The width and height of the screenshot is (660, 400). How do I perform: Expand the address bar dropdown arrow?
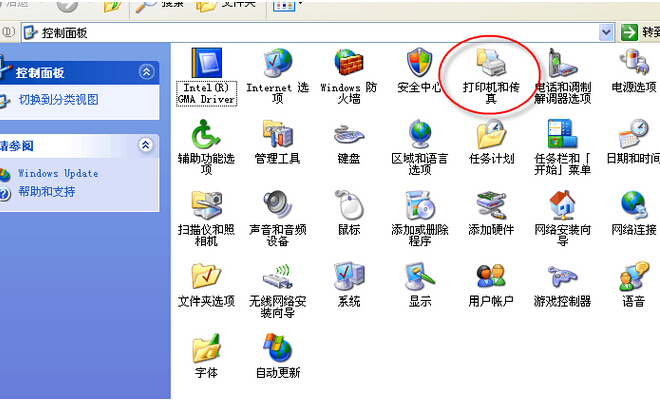(x=606, y=32)
